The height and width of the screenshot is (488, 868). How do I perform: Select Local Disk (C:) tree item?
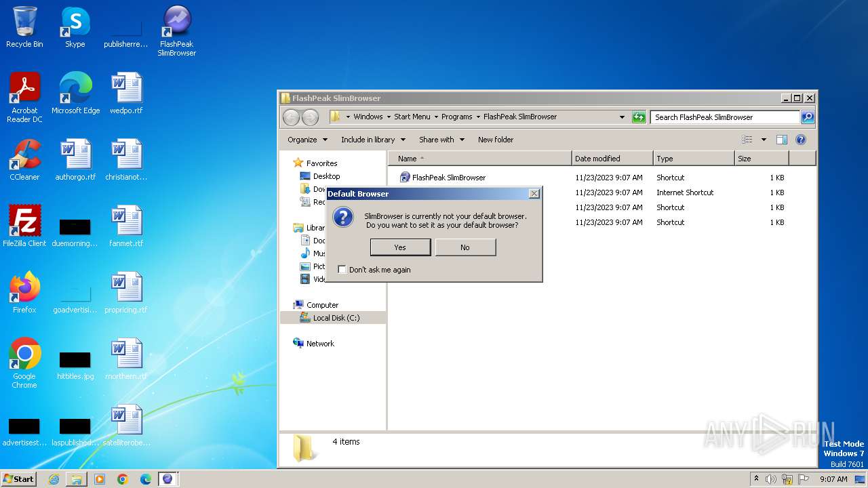[x=336, y=318]
